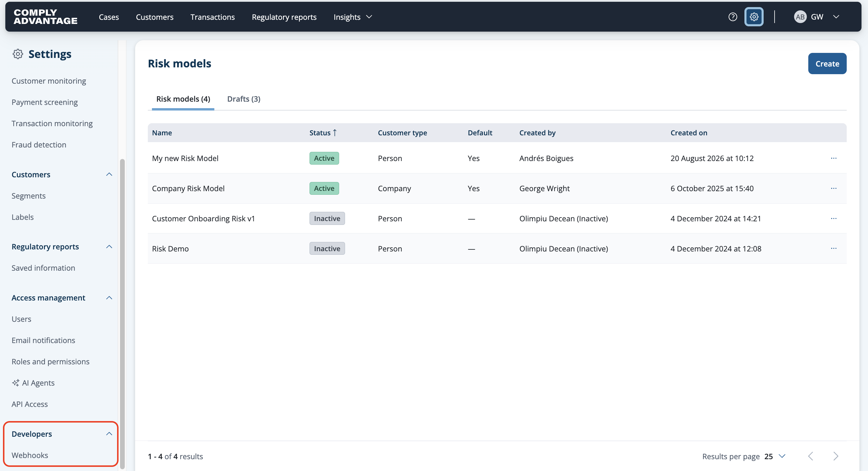Open Users settings
This screenshot has height=471, width=868.
pos(22,319)
